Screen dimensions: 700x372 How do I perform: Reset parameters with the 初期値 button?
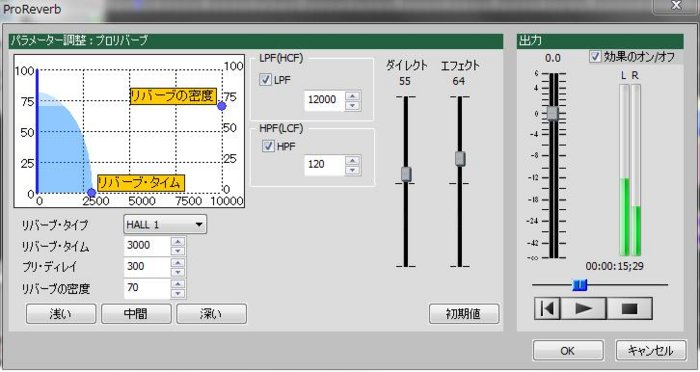point(464,313)
